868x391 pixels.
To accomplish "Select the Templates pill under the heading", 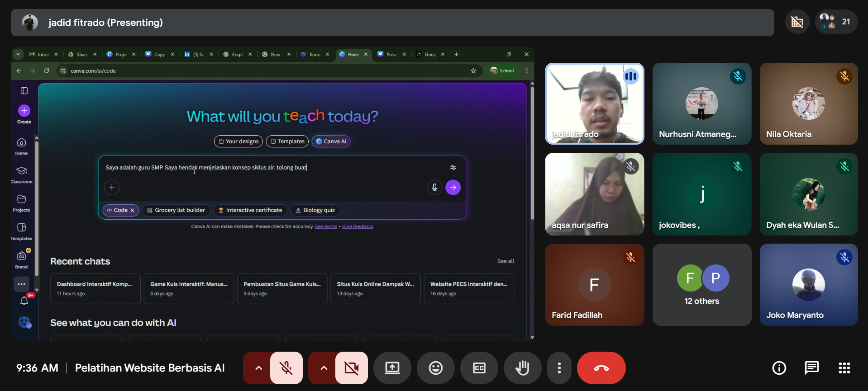I will (x=287, y=141).
